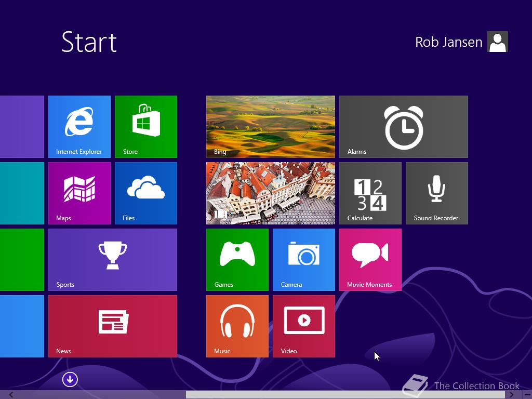532x399 pixels.
Task: Open the Internet Explorer tile
Action: coord(79,127)
